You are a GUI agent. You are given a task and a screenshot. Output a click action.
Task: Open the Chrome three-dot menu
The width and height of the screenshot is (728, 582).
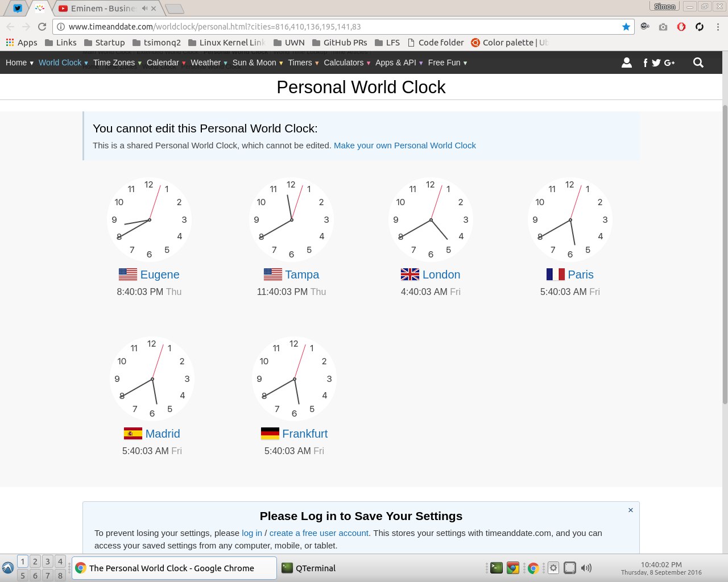click(x=718, y=27)
